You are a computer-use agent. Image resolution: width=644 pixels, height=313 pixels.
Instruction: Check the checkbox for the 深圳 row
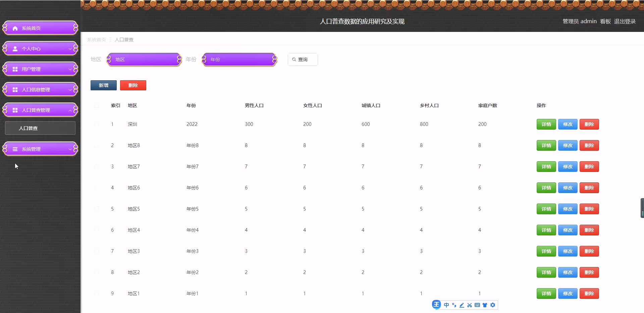pyautogui.click(x=97, y=124)
